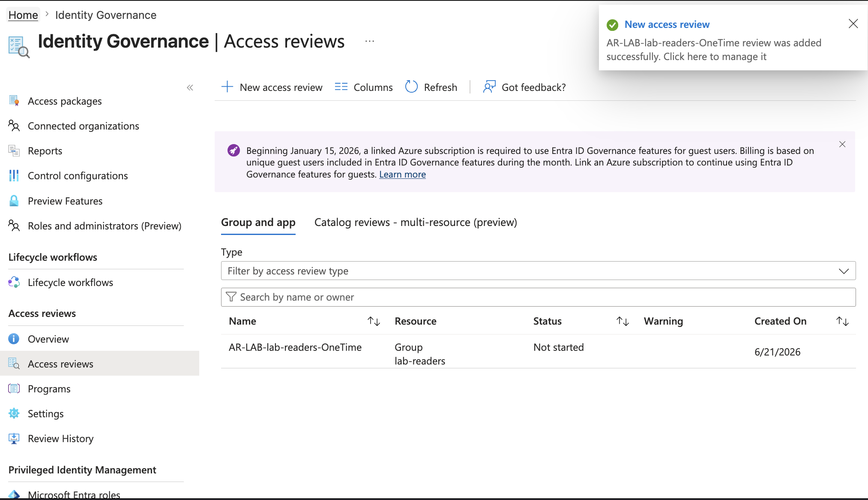This screenshot has height=500, width=868.
Task: Click the Programs sidebar icon
Action: coord(14,389)
